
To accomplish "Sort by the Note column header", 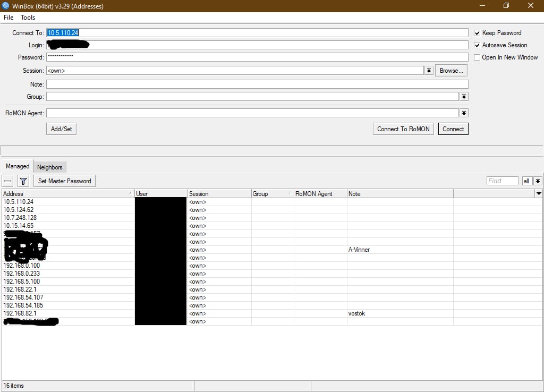I will (x=400, y=193).
